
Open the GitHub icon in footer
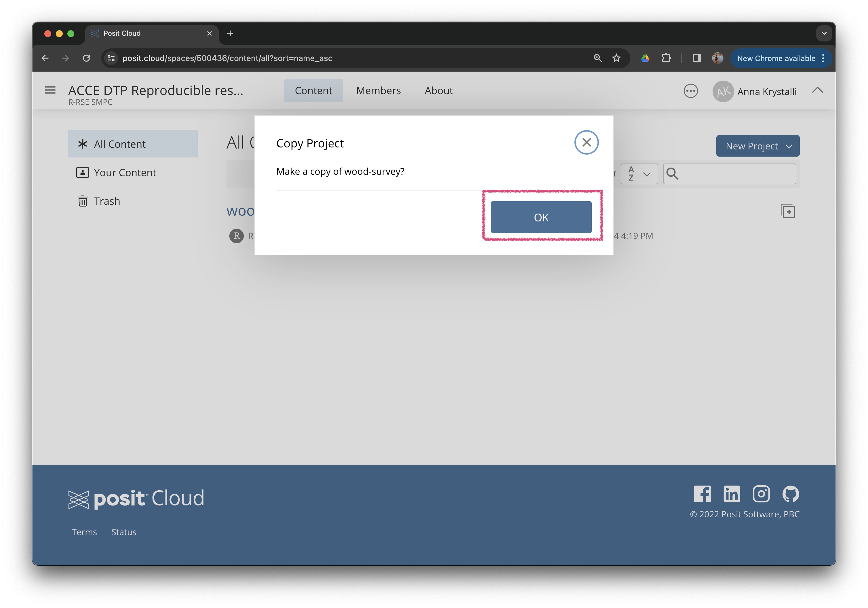coord(791,494)
